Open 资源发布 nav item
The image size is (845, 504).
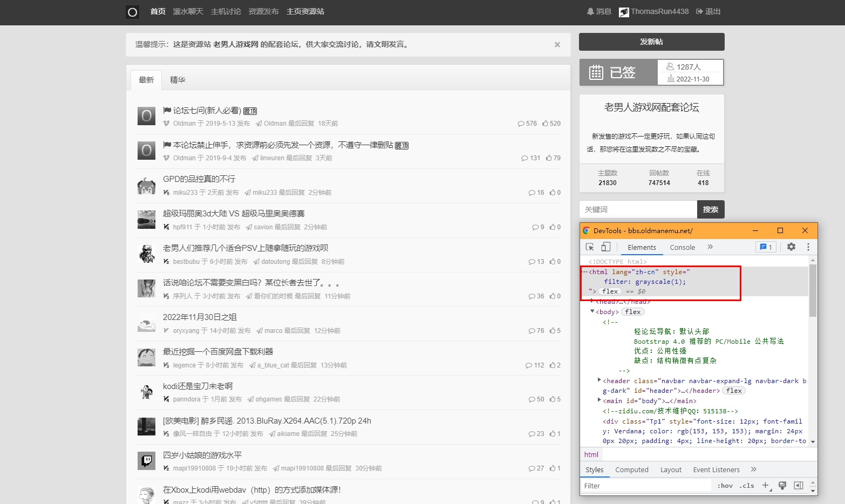pyautogui.click(x=264, y=11)
